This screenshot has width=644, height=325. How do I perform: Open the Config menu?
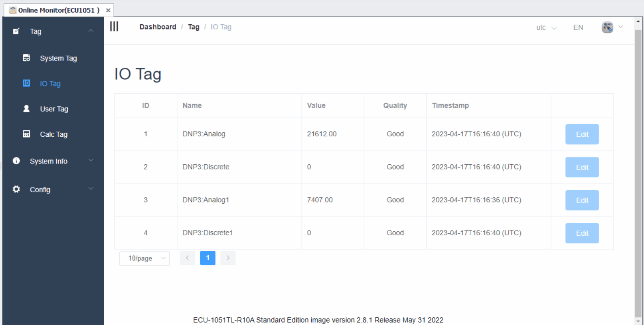(53, 189)
